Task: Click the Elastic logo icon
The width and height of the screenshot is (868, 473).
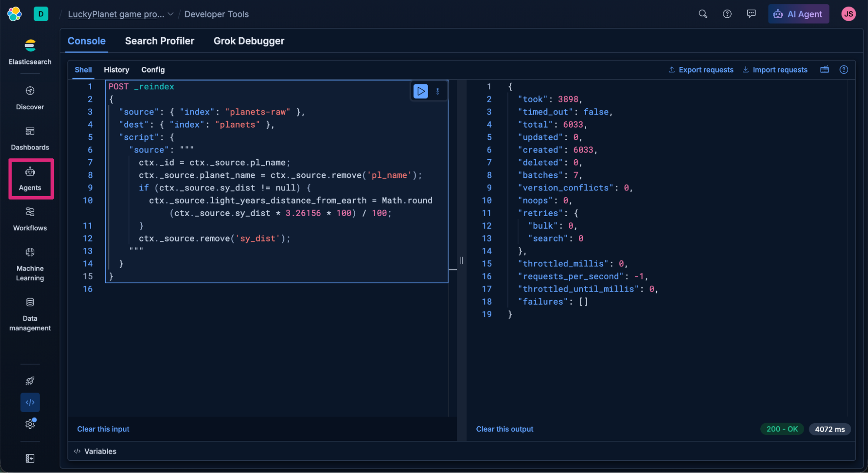Action: pos(14,14)
